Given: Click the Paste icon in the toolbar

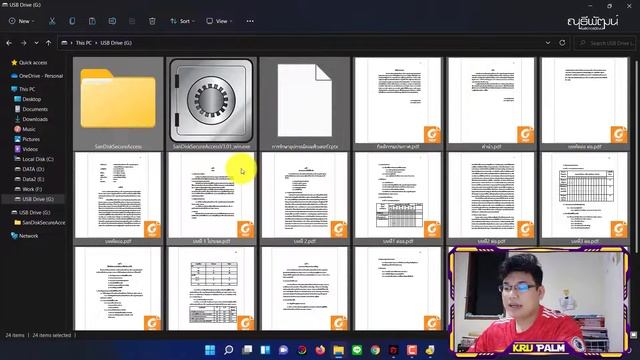Looking at the screenshot, I should coord(92,21).
